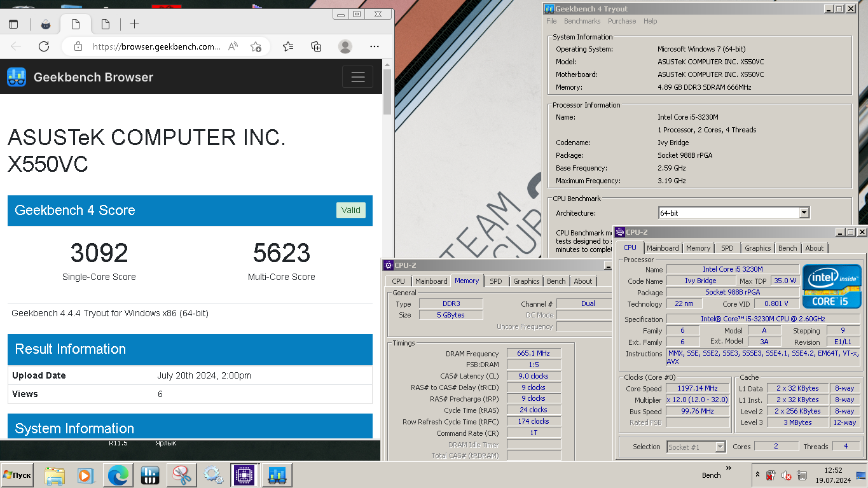868x488 pixels.
Task: Click upload date 'July 20th 2024, 2:00pm'
Action: [204, 375]
